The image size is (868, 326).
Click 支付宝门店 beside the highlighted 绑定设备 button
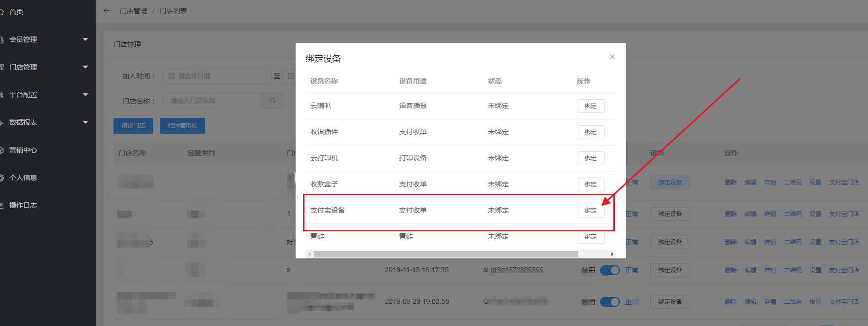[x=844, y=182]
